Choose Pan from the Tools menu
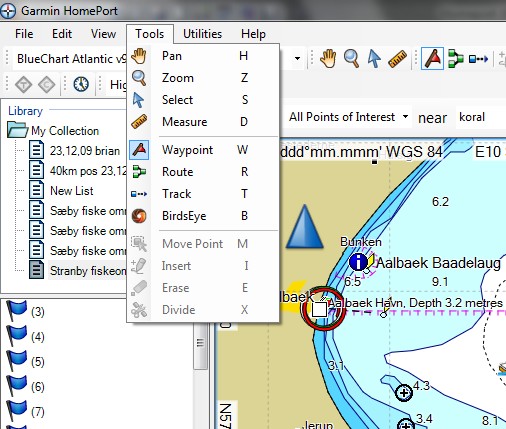Viewport: 506px width, 429px height. [203, 56]
